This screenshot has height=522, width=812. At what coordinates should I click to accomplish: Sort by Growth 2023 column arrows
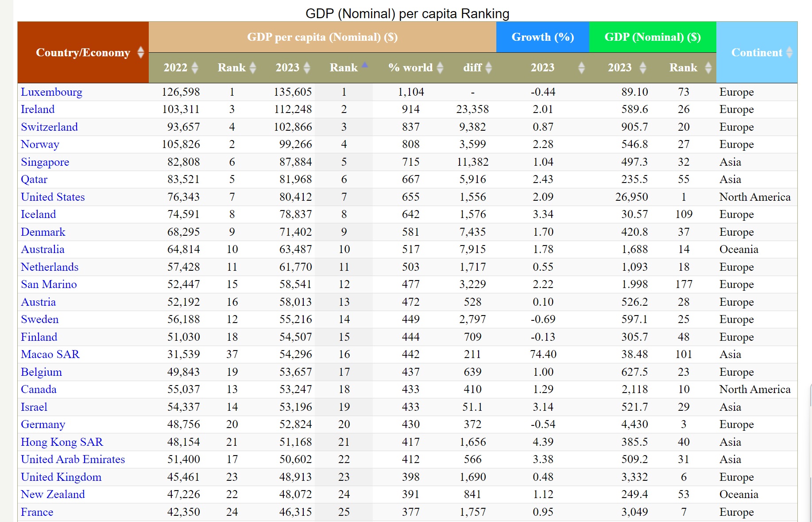click(581, 68)
